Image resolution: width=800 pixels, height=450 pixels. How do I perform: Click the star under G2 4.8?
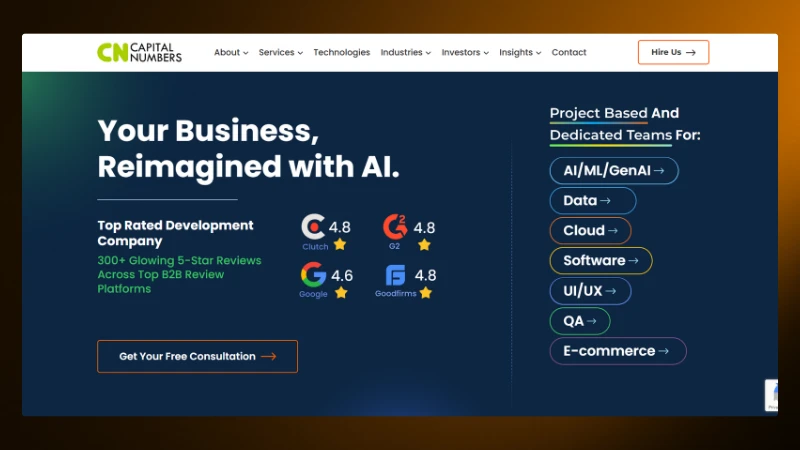424,244
